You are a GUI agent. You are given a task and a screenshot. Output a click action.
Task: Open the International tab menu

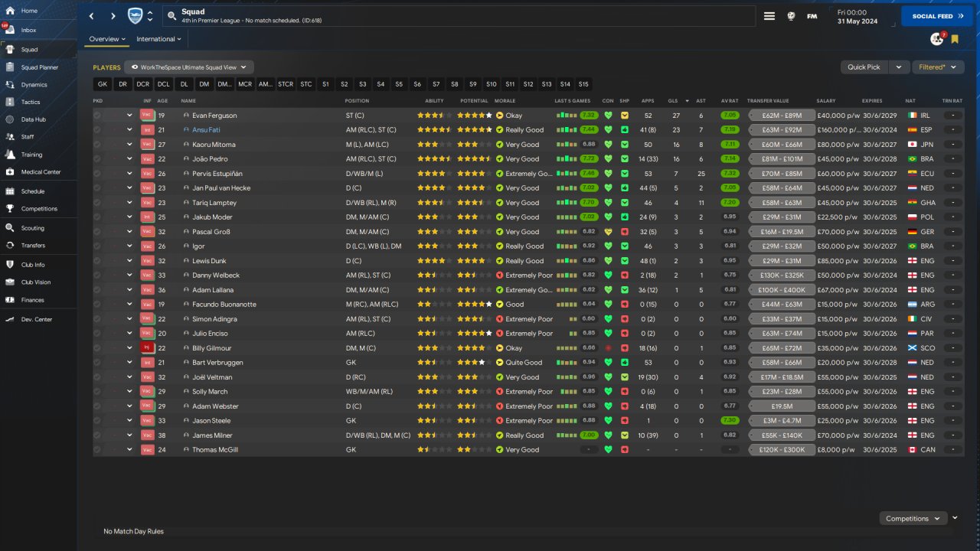(x=158, y=39)
